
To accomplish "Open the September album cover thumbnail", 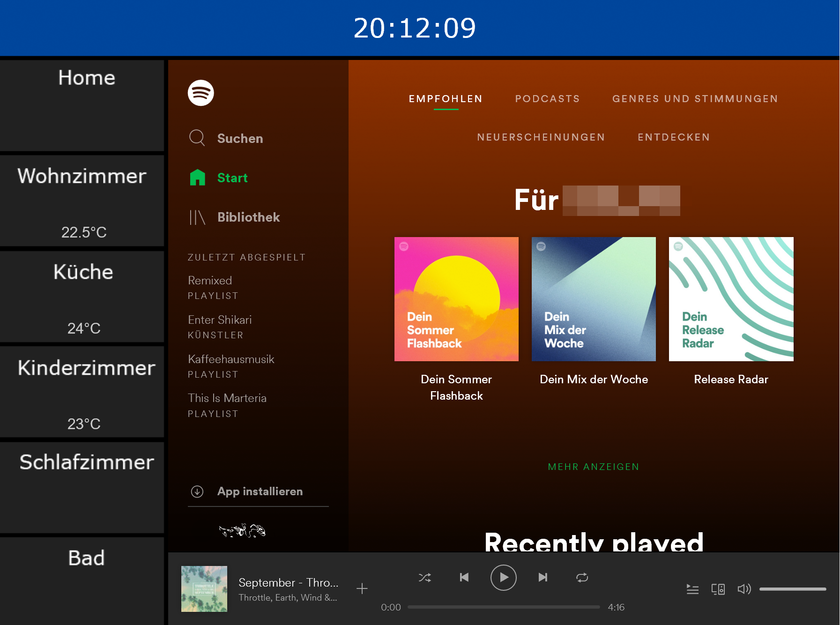I will coord(204,589).
